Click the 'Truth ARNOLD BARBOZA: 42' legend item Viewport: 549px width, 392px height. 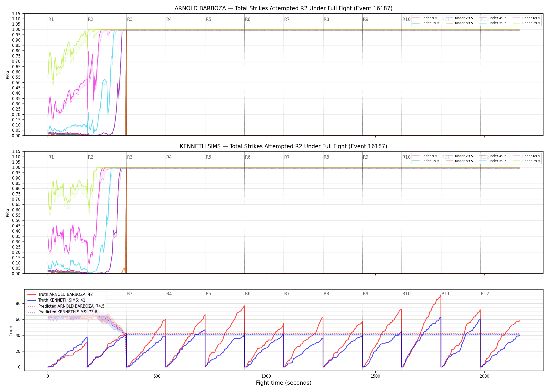60,294
